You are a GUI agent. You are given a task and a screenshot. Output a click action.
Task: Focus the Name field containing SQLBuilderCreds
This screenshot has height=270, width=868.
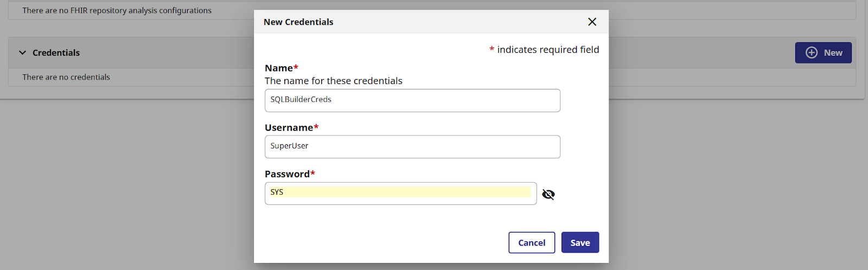point(412,100)
